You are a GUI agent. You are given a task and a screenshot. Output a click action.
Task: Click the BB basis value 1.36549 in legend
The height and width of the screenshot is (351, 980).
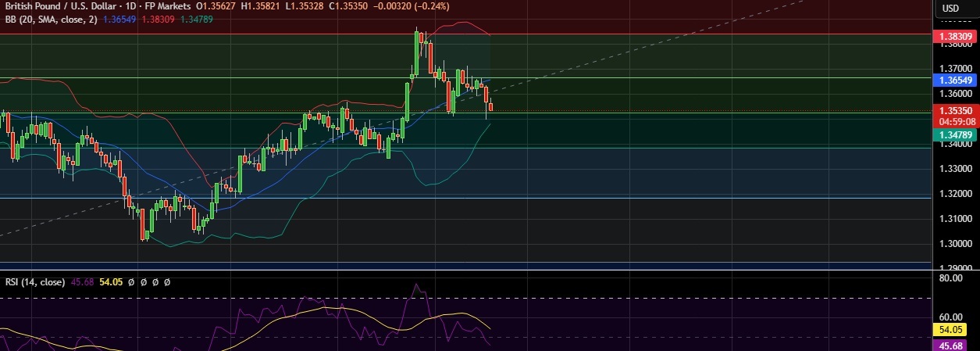pos(119,20)
